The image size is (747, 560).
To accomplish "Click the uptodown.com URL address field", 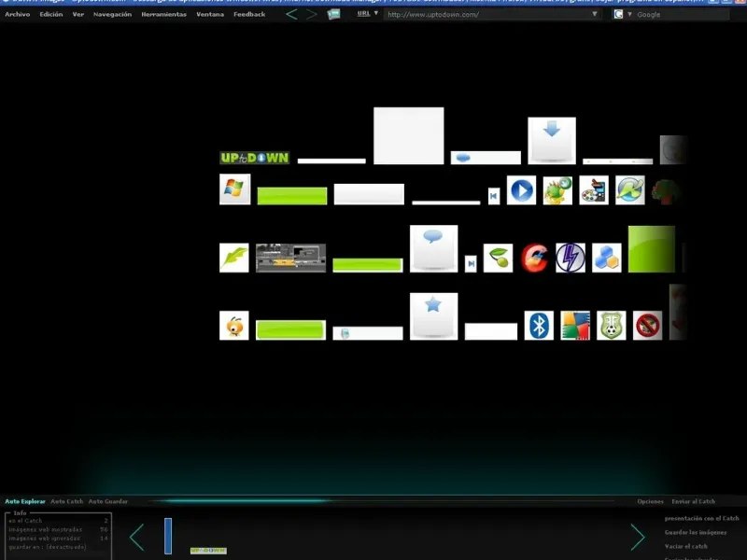I will tap(486, 15).
